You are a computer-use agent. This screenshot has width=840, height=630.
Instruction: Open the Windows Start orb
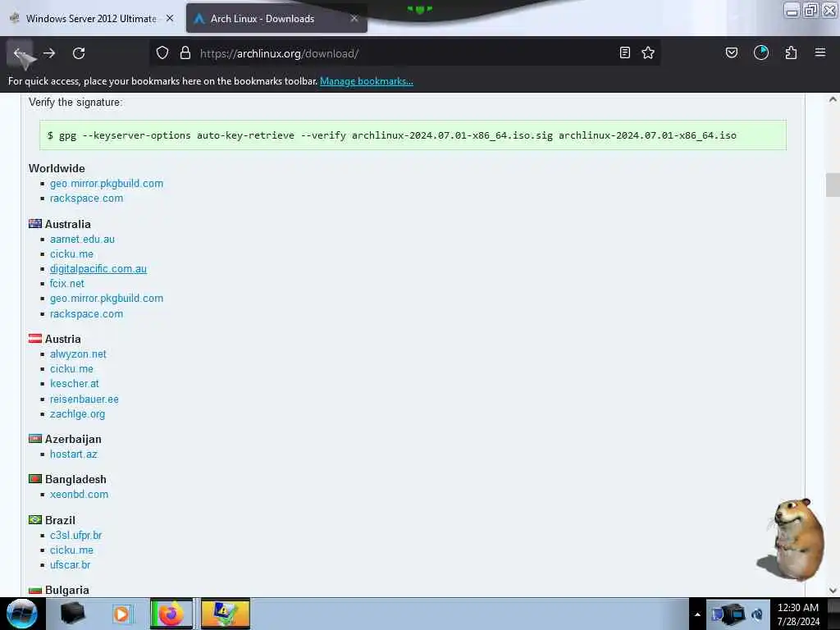(22, 614)
